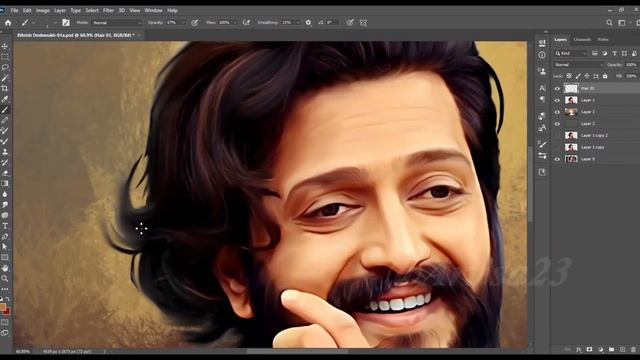640x360 pixels.
Task: Toggle lock transparent pixels
Action: click(569, 76)
